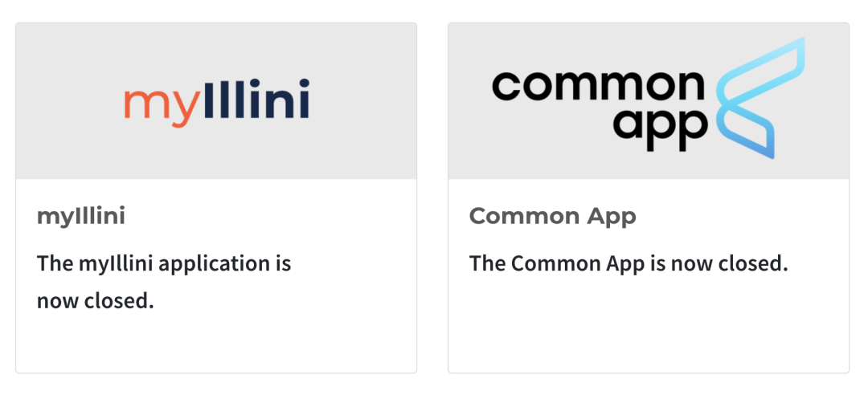
Task: Select the gray banner of myIllini card
Action: tap(216, 101)
